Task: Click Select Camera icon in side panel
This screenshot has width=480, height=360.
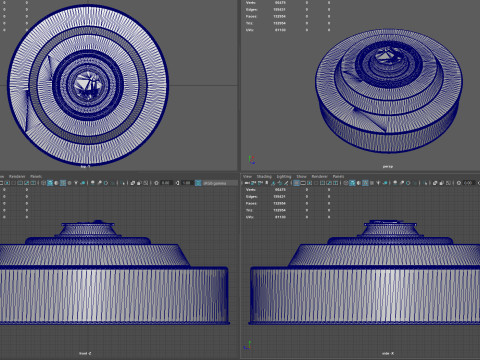Action: [247, 183]
